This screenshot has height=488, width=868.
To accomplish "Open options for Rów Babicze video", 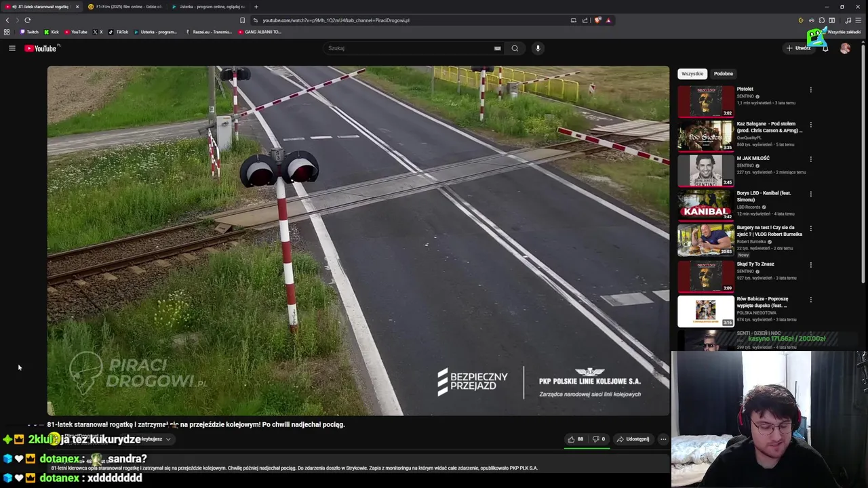I will (x=810, y=300).
